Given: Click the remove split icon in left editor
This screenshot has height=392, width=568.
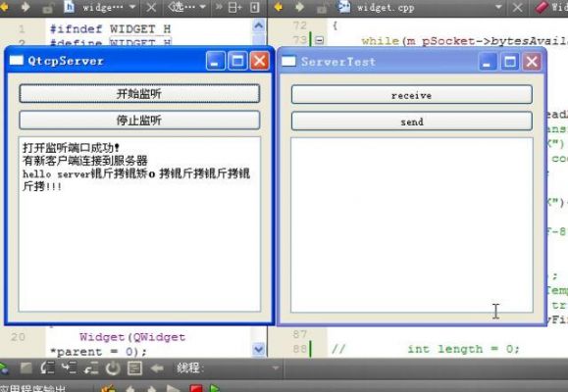Looking at the screenshot, I should tap(255, 7).
